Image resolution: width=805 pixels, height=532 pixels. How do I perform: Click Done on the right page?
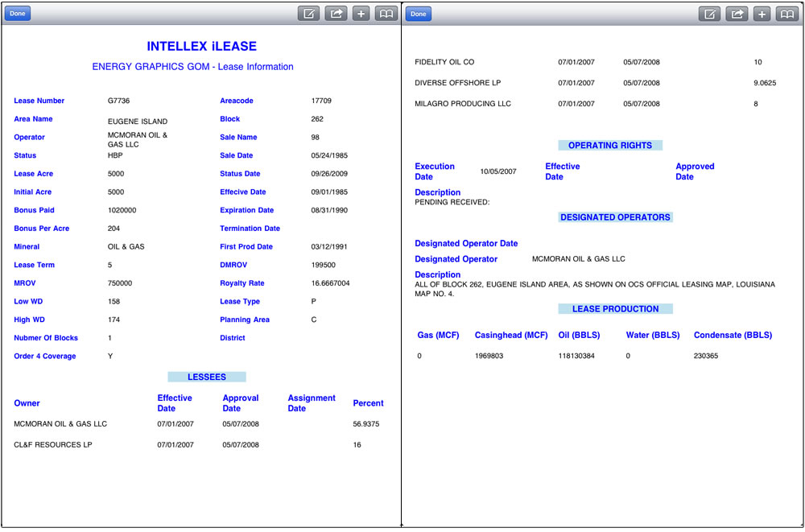point(419,14)
